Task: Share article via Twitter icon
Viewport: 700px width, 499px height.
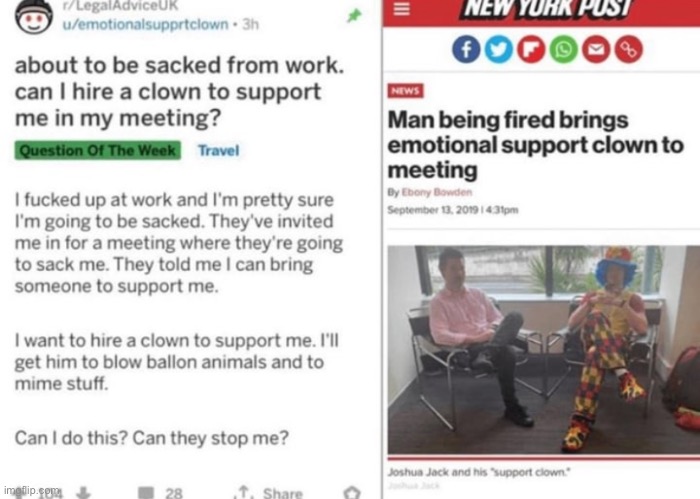Action: coord(499,49)
